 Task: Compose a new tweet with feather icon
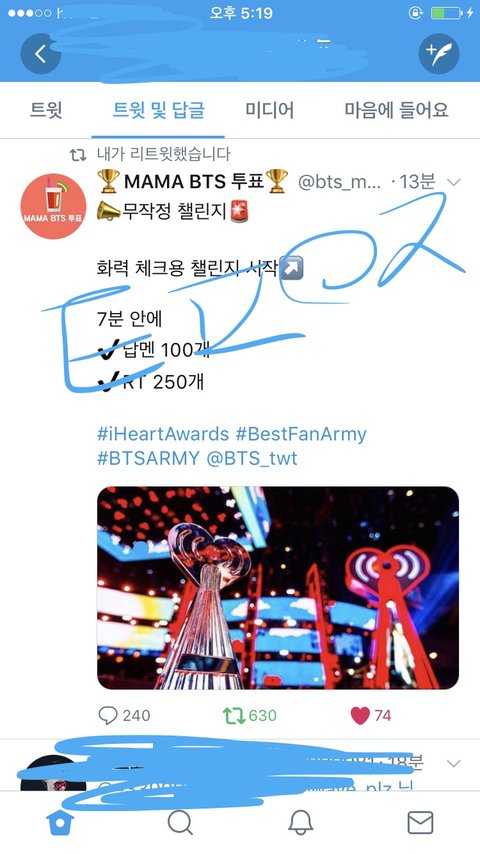tap(439, 54)
